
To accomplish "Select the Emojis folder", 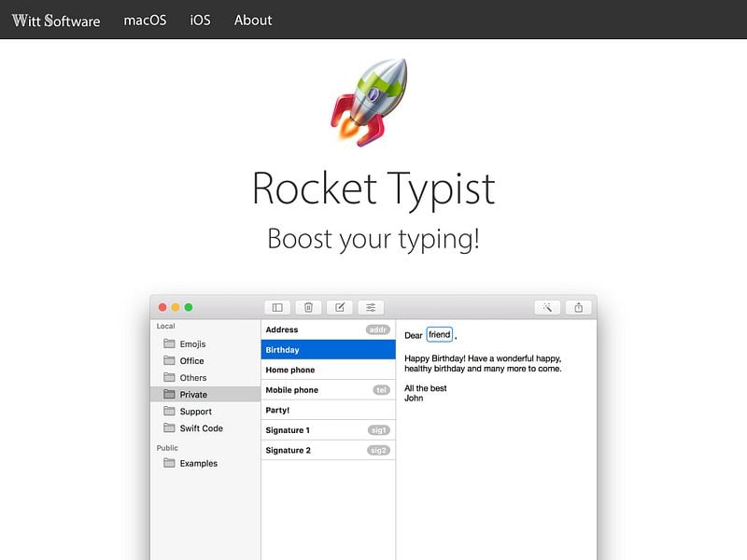I will pyautogui.click(x=205, y=343).
